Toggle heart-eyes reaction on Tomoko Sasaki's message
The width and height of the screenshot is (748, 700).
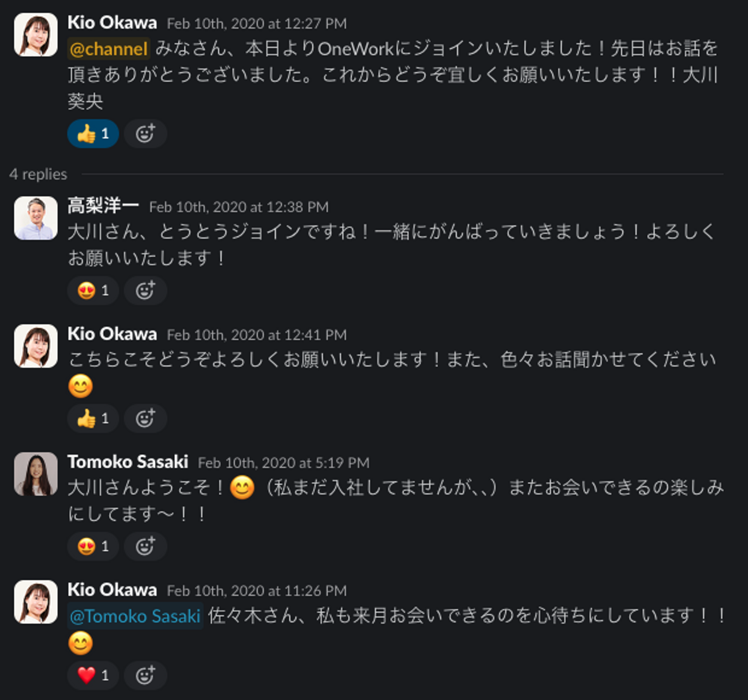[x=93, y=546]
